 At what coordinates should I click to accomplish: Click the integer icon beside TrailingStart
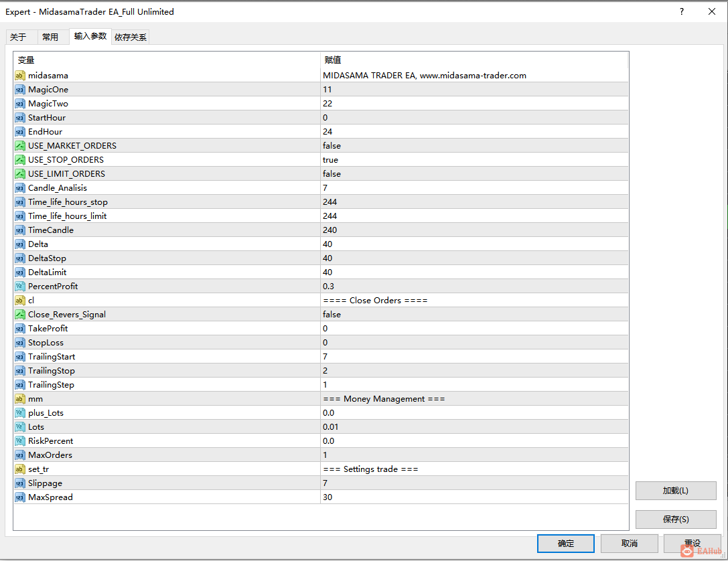pyautogui.click(x=19, y=357)
